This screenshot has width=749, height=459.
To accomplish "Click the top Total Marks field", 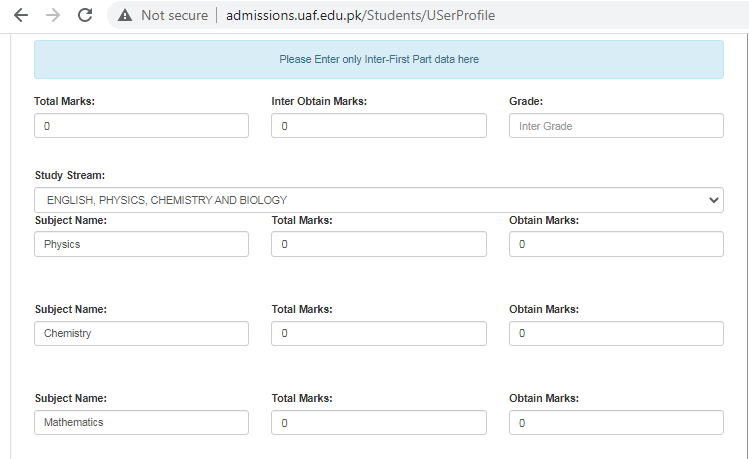I will [141, 126].
